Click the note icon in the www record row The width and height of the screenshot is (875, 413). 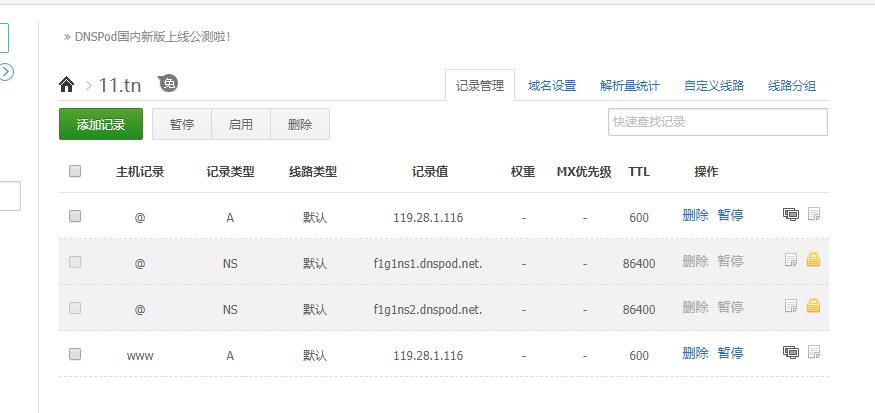(814, 352)
